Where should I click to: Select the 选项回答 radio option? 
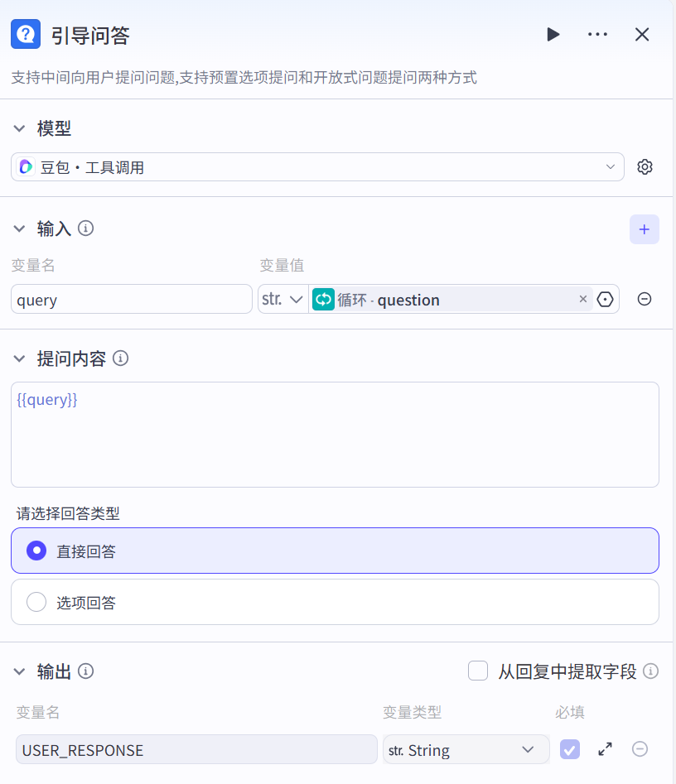(x=36, y=602)
